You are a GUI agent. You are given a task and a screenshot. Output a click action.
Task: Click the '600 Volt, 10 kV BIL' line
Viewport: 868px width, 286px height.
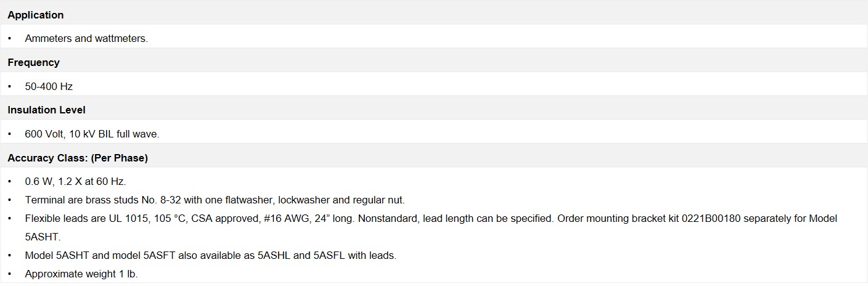click(x=92, y=134)
